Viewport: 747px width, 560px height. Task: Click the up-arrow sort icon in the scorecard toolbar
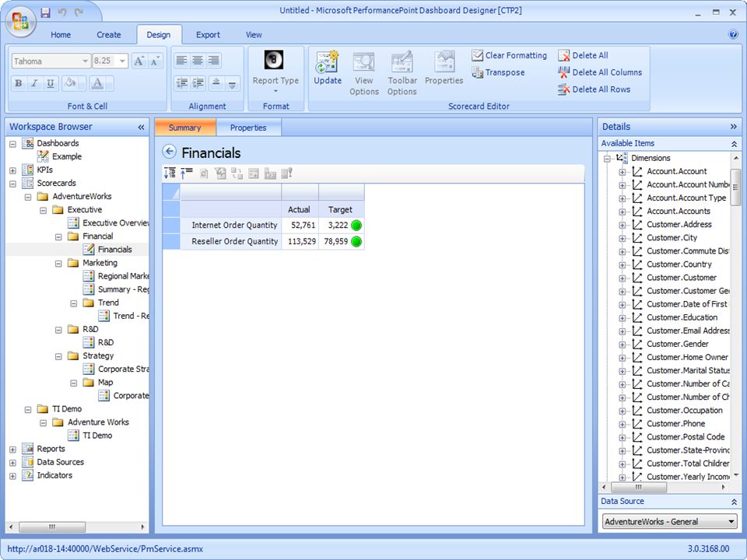point(186,173)
